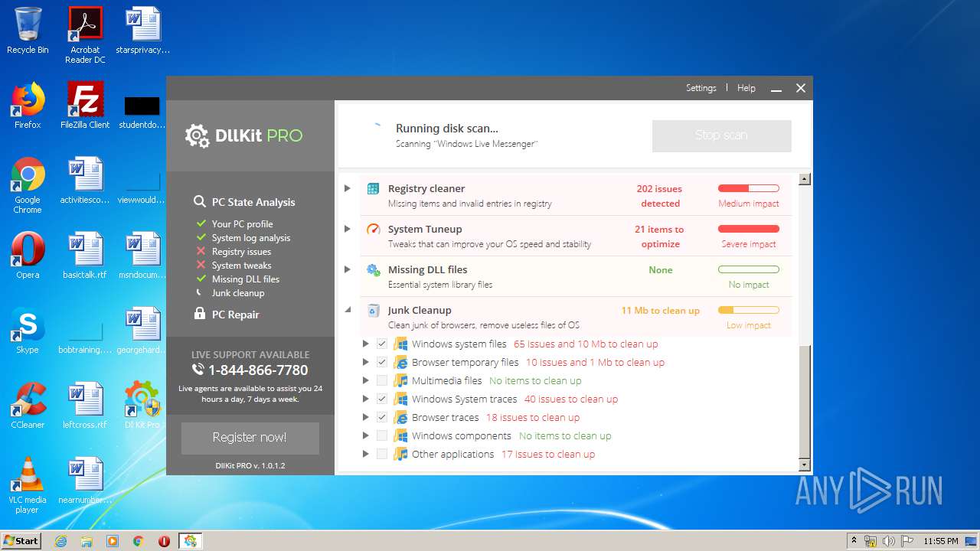
Task: Click the Junk Cleanup low impact bar
Action: 748,310
